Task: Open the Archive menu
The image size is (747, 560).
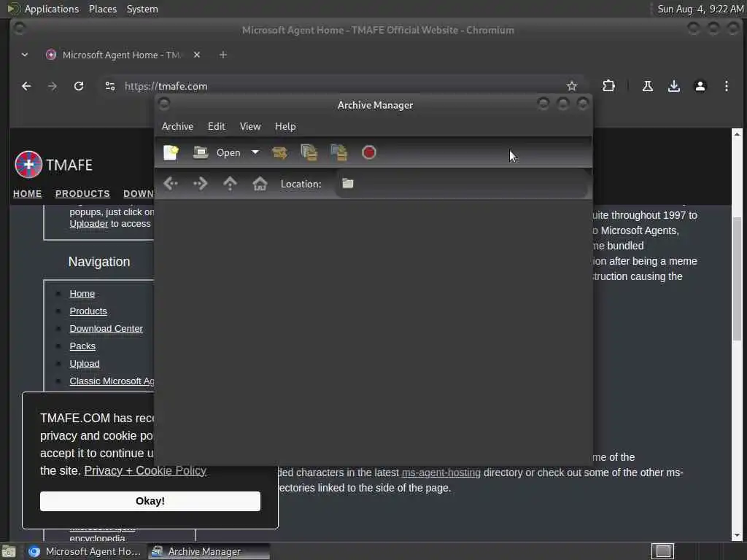Action: [x=177, y=127]
